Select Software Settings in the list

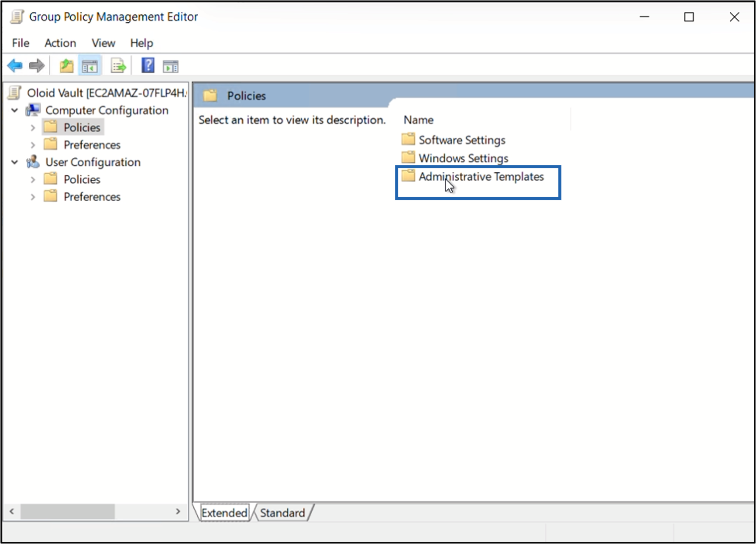pos(462,140)
